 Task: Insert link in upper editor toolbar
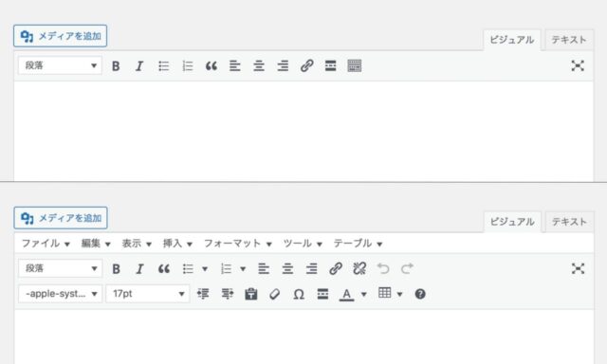[x=307, y=66]
